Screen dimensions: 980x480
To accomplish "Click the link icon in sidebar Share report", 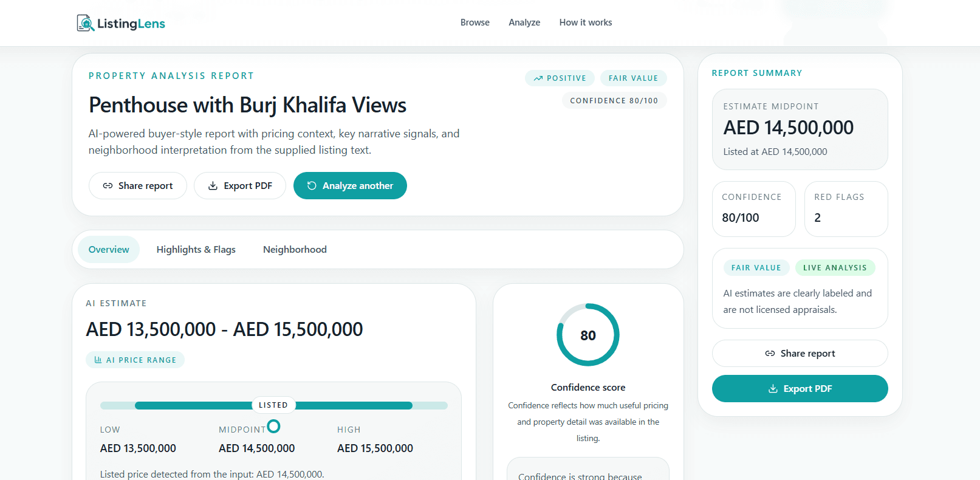I will point(770,354).
